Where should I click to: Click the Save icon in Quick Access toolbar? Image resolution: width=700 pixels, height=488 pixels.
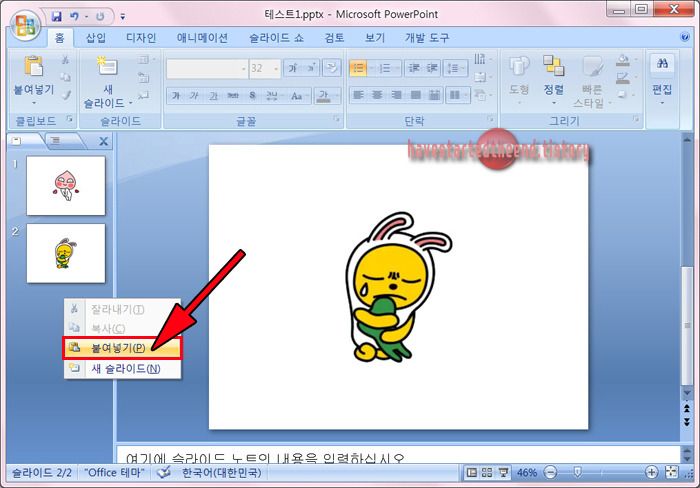(57, 17)
